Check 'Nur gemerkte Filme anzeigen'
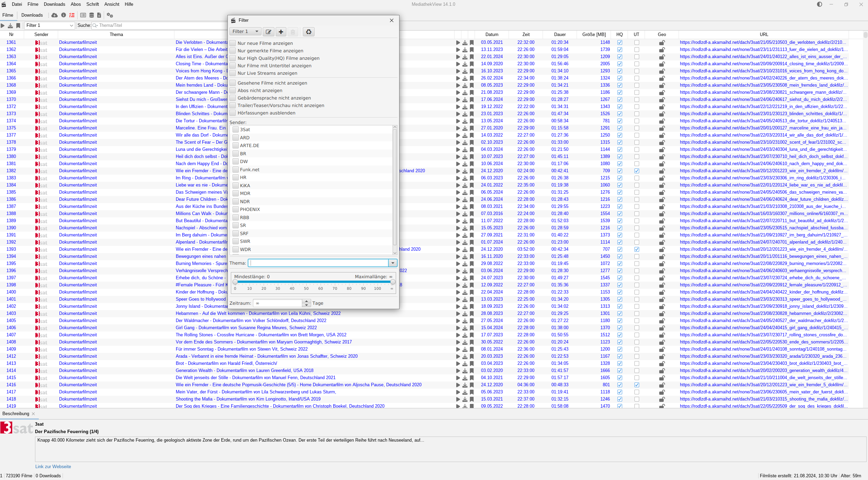 coord(233,51)
